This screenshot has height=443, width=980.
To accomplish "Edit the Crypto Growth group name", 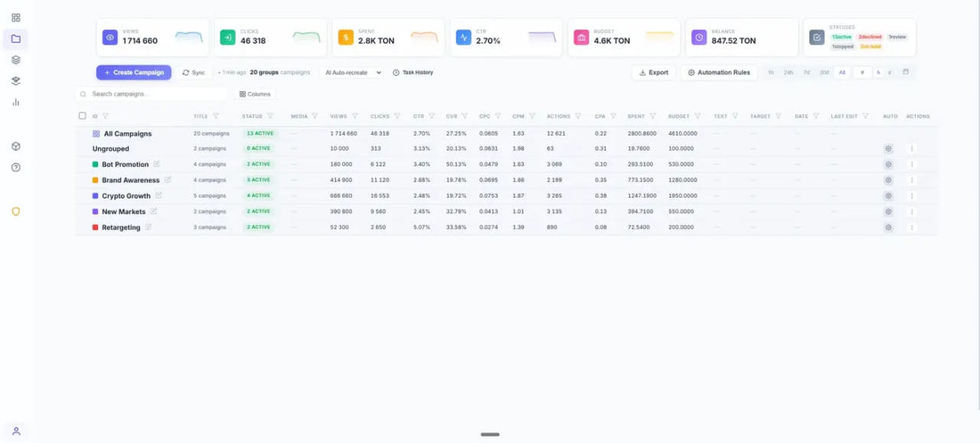I will (x=158, y=195).
